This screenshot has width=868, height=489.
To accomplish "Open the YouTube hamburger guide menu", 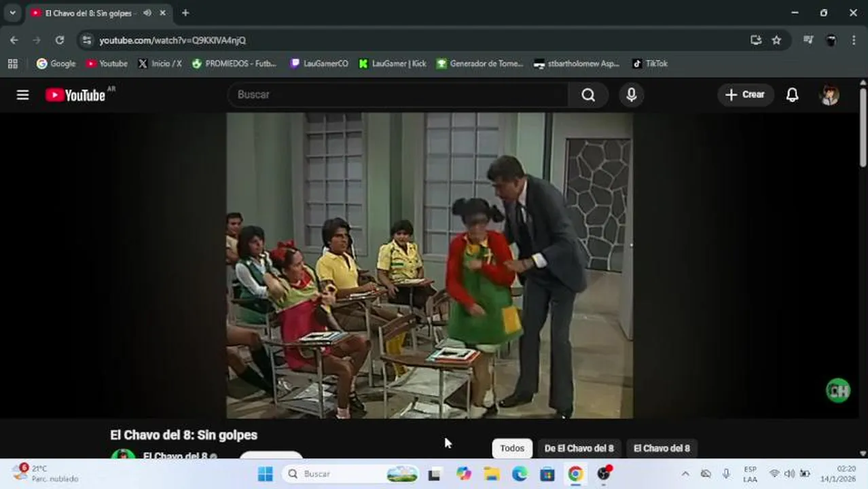I will click(x=22, y=95).
